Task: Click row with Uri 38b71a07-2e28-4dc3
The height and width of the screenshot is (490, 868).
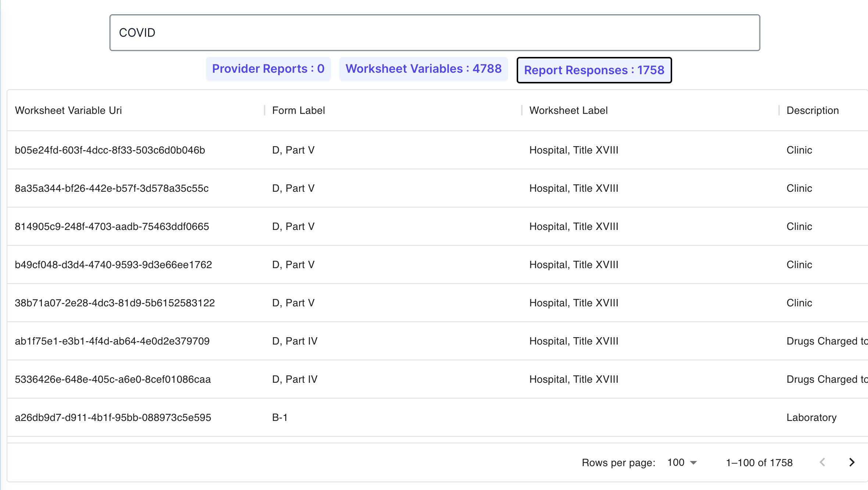Action: (x=115, y=303)
